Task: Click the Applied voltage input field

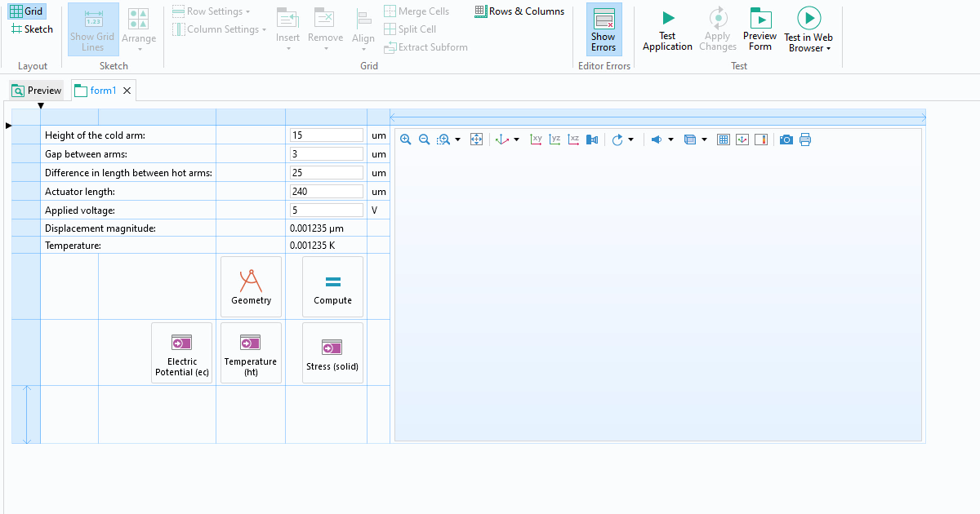Action: (326, 210)
